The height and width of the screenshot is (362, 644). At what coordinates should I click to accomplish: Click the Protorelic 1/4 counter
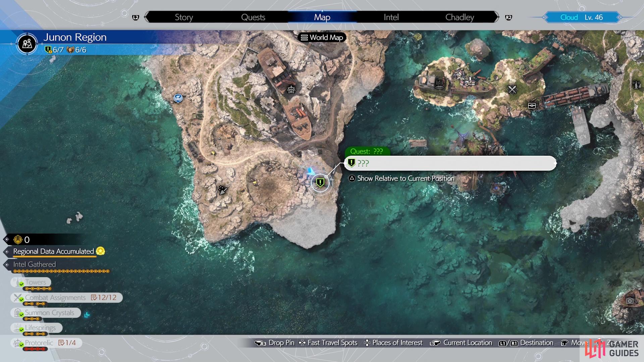(67, 343)
